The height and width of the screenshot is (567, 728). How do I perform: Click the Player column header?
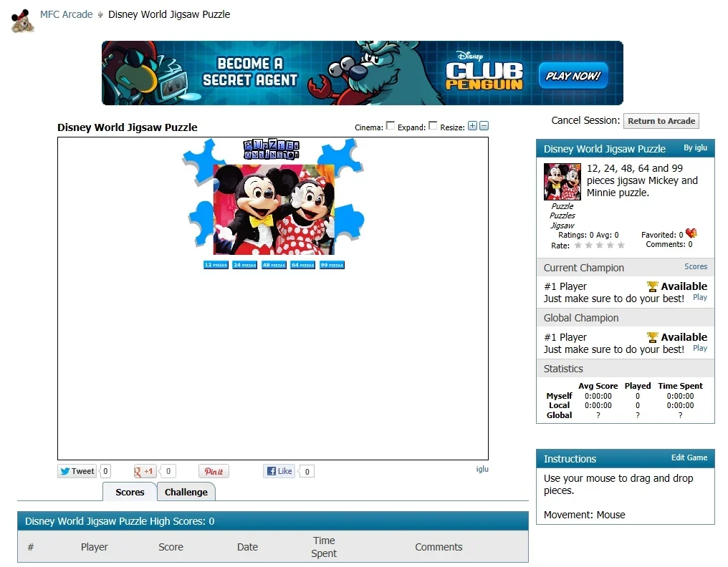[x=95, y=547]
